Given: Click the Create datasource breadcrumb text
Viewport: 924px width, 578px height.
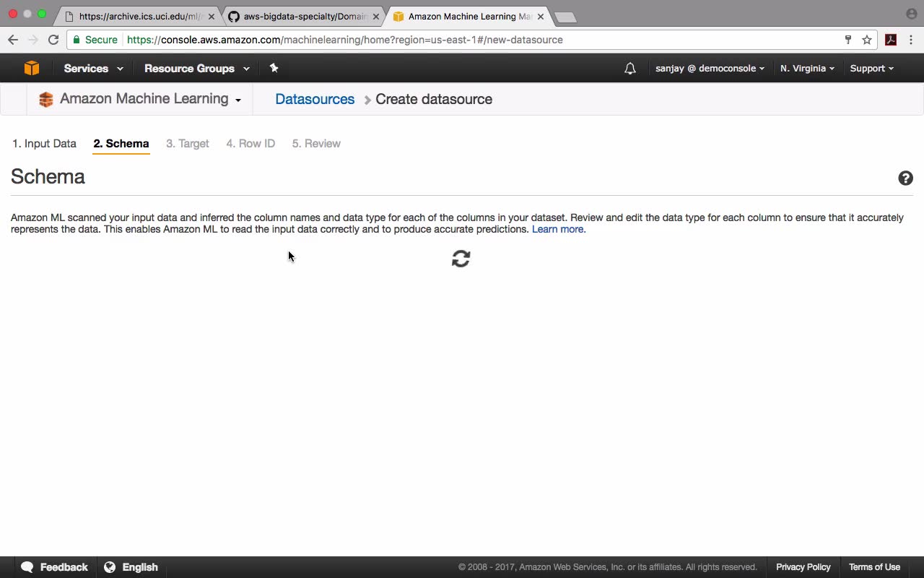Looking at the screenshot, I should (434, 99).
